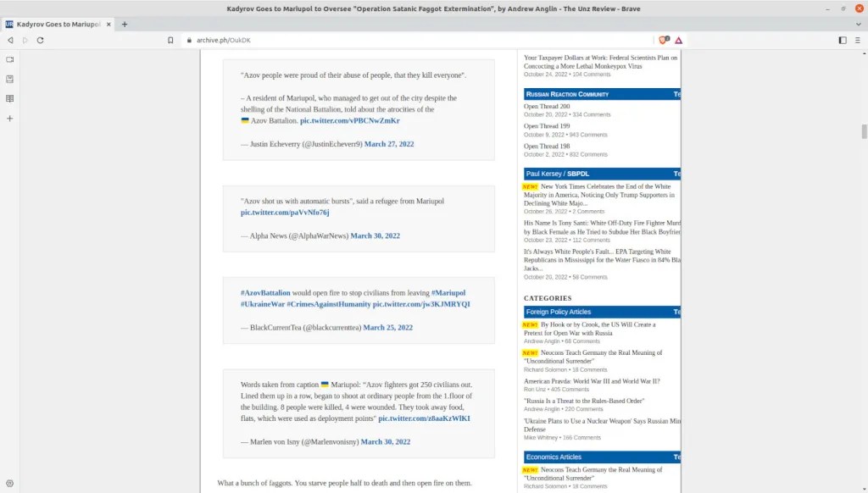Click the March 27, 2022 tweet date link
The width and height of the screenshot is (868, 493).
coord(389,144)
